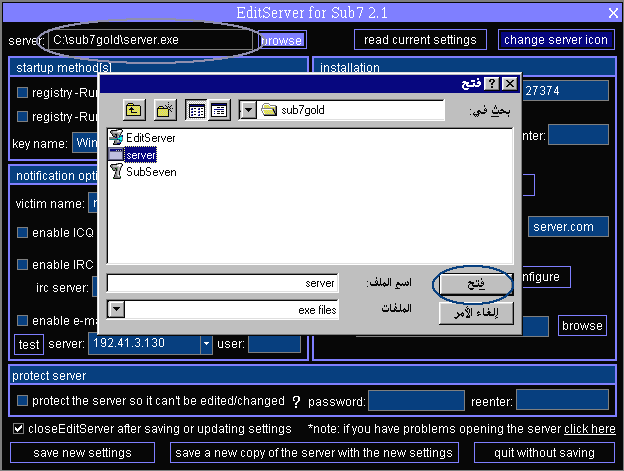Click save new settings button

click(x=82, y=453)
